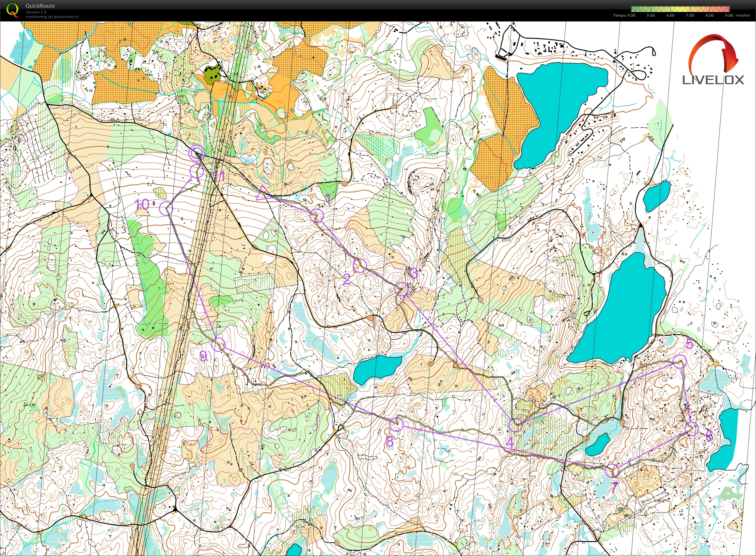Select control circle 1 on the course
756x556 pixels.
point(317,215)
